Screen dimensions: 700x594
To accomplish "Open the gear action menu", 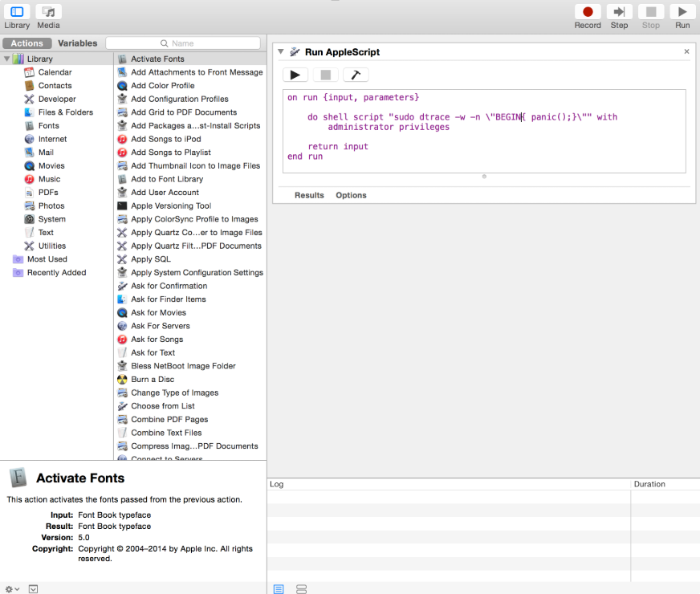I will [11, 589].
